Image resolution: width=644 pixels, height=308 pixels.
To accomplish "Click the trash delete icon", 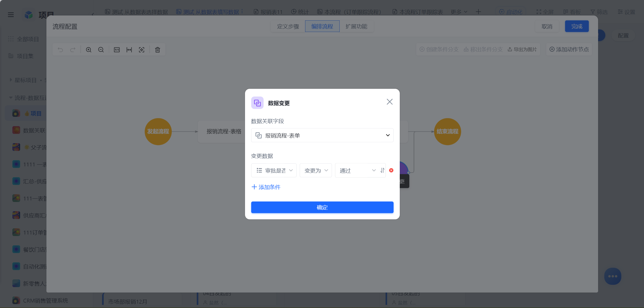I will coord(158,50).
